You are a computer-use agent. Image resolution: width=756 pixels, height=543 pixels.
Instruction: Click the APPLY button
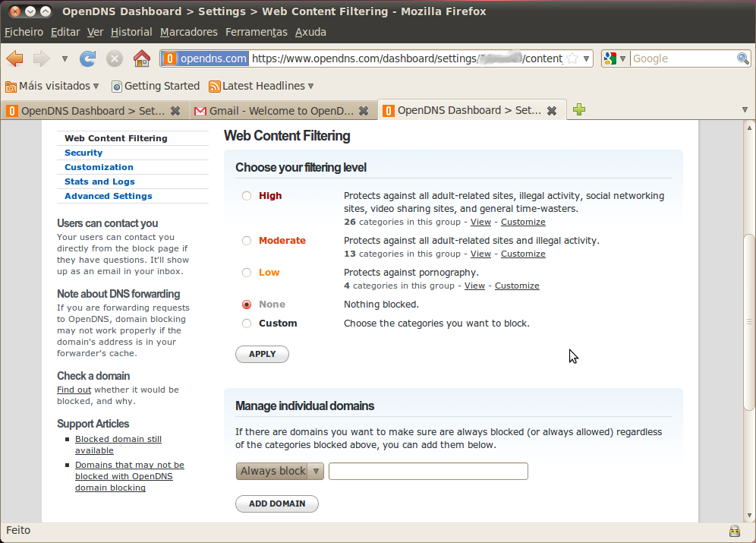(263, 354)
